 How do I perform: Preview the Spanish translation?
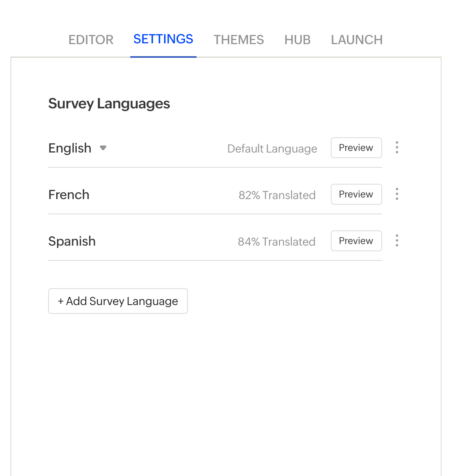(x=356, y=241)
